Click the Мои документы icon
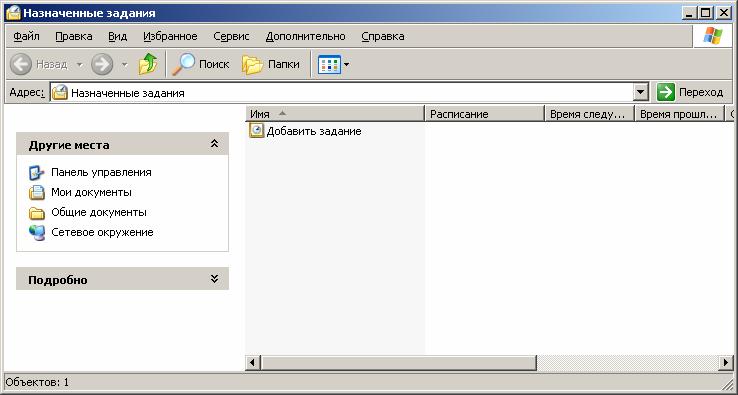 pyautogui.click(x=37, y=193)
